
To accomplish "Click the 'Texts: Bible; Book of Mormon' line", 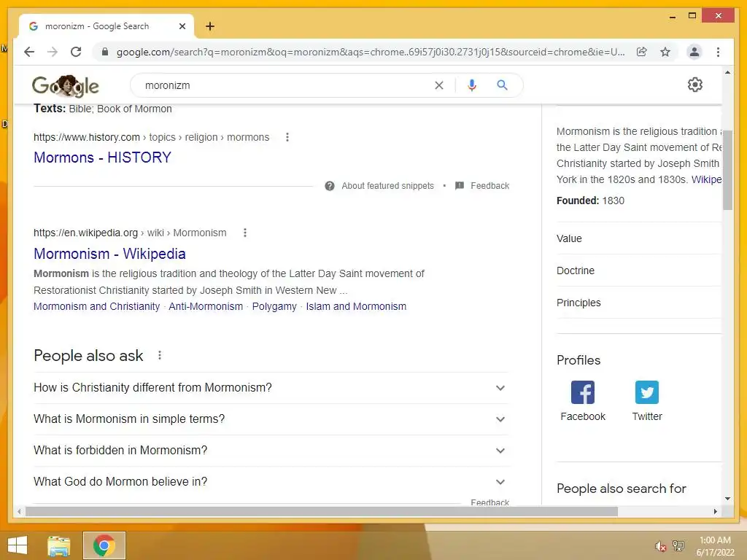I will 102,109.
